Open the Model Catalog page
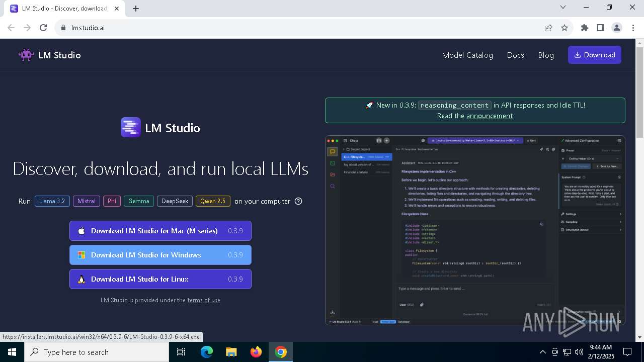Viewport: 644px width, 362px height. click(467, 55)
